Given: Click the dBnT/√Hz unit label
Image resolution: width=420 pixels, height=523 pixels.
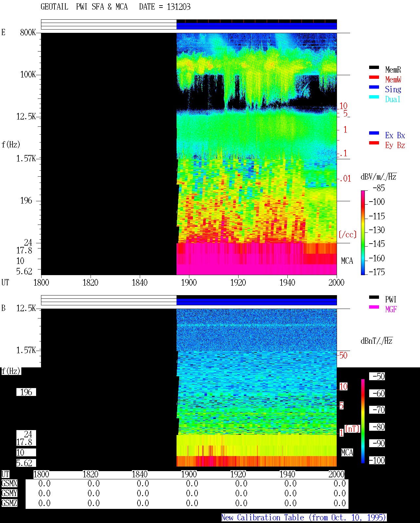Looking at the screenshot, I should point(377,341).
